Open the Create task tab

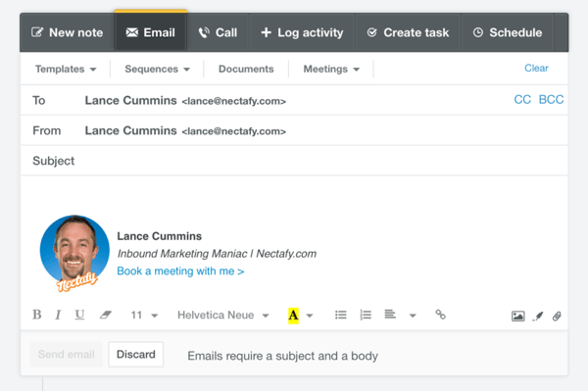(408, 32)
